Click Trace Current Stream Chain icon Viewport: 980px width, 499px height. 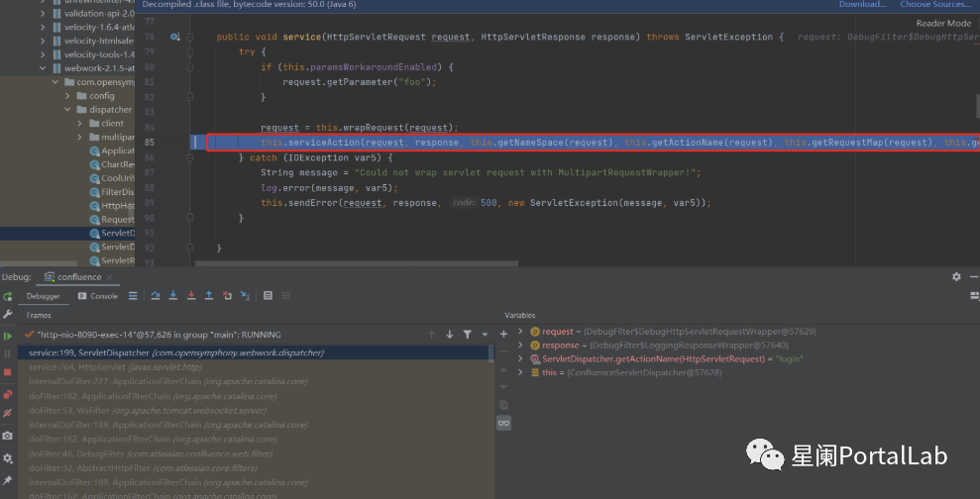pyautogui.click(x=286, y=296)
